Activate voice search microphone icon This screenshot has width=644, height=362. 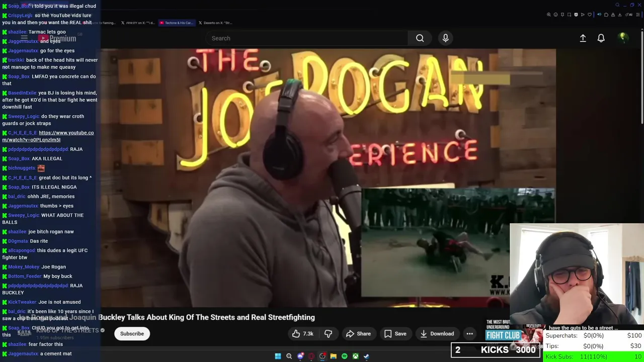click(x=445, y=38)
